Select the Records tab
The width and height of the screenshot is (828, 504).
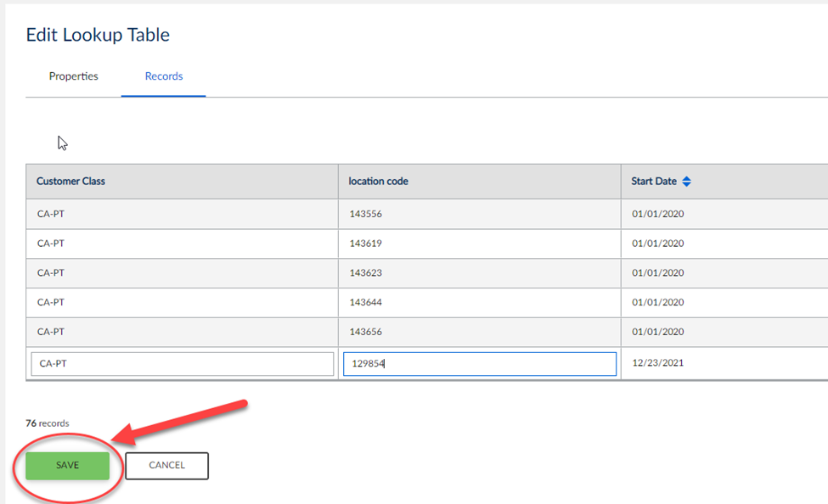click(x=164, y=76)
